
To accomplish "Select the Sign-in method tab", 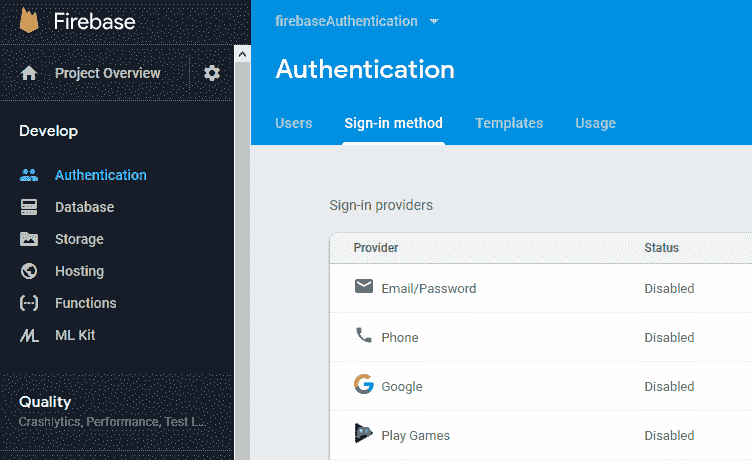I will [393, 123].
